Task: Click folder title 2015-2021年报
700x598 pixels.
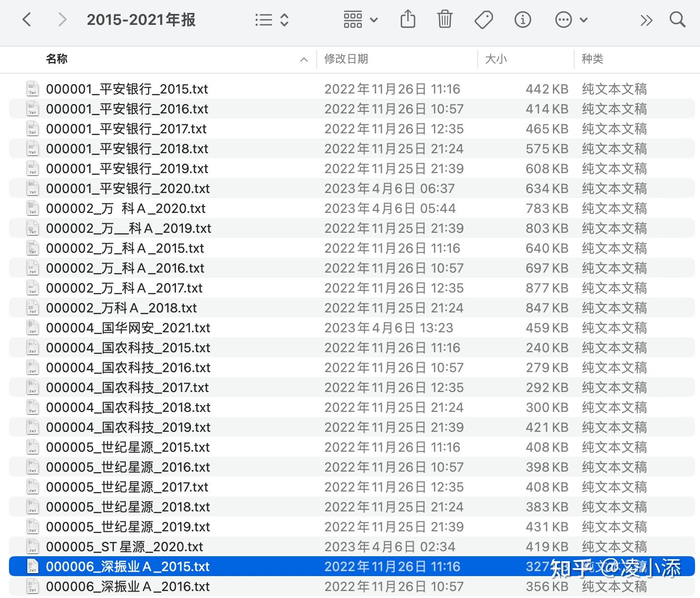Action: tap(141, 20)
